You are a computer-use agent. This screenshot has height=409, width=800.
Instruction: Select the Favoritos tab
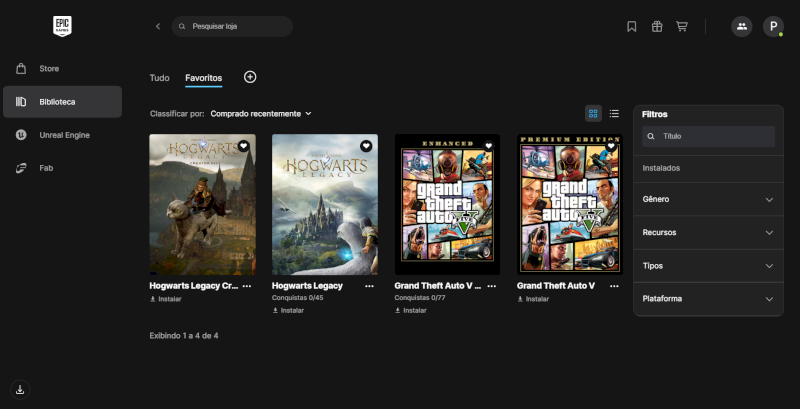tap(204, 78)
